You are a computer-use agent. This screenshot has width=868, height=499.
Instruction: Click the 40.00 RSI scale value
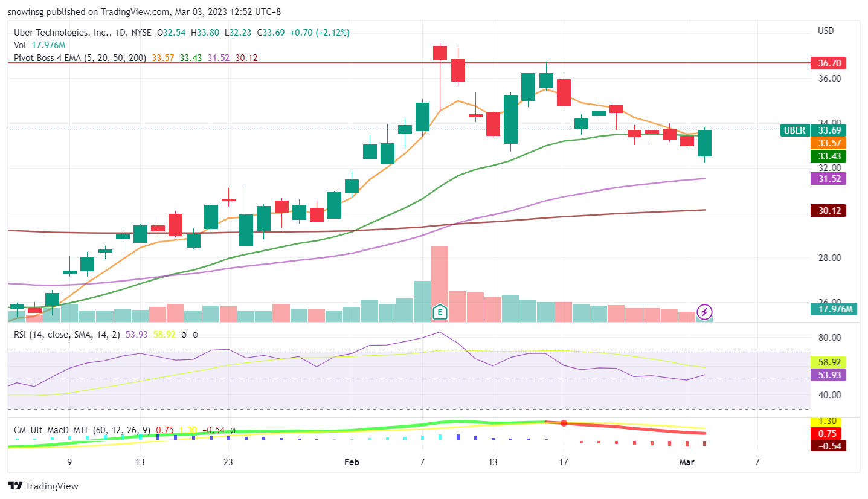pyautogui.click(x=829, y=395)
